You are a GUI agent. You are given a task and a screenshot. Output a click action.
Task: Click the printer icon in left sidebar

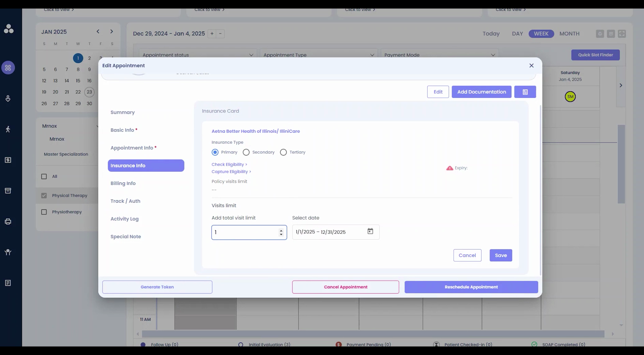click(x=8, y=221)
